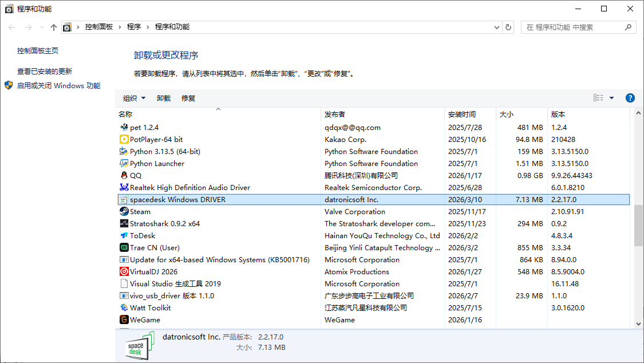This screenshot has height=363, width=644.
Task: Sort list by 发布者 column header
Action: (x=335, y=115)
